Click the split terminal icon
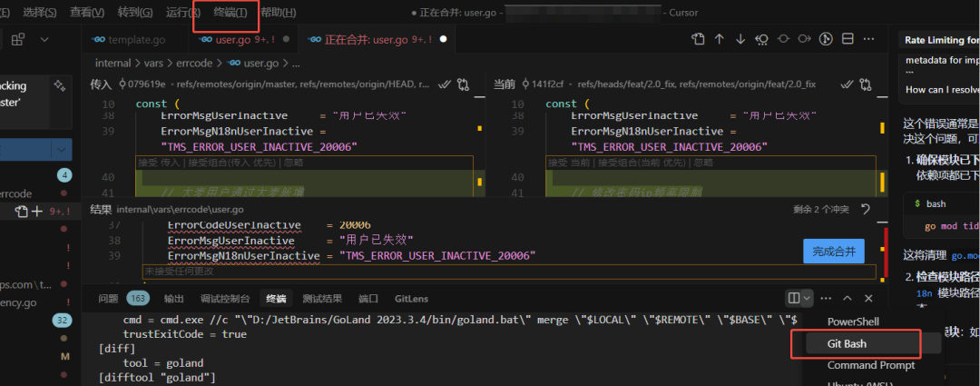The width and height of the screenshot is (980, 386). 794,299
